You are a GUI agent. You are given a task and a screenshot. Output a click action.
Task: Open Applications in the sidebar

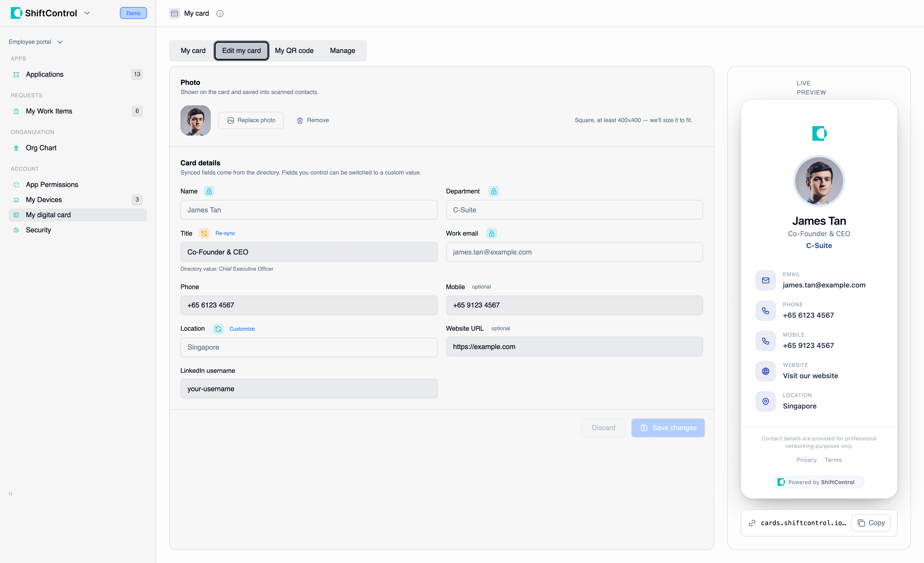coord(78,74)
